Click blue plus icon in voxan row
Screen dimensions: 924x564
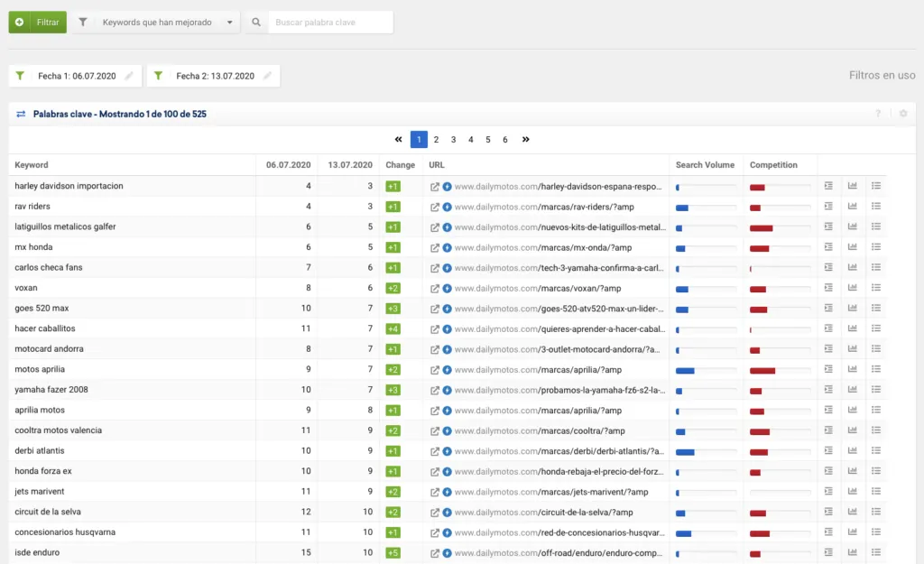(x=448, y=288)
